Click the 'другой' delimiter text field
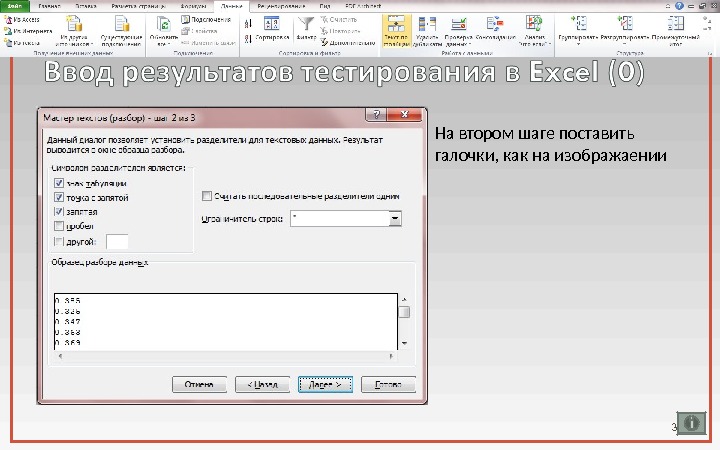The width and height of the screenshot is (720, 450). (x=117, y=242)
